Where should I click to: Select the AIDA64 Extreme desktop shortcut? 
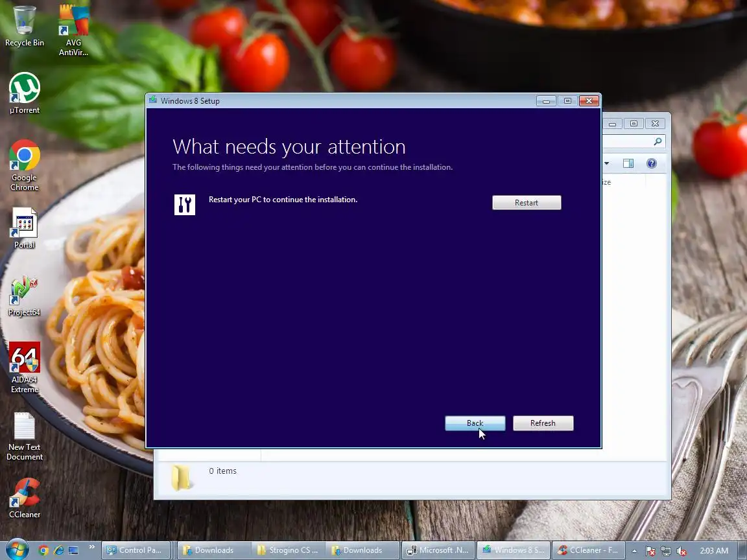(x=24, y=367)
